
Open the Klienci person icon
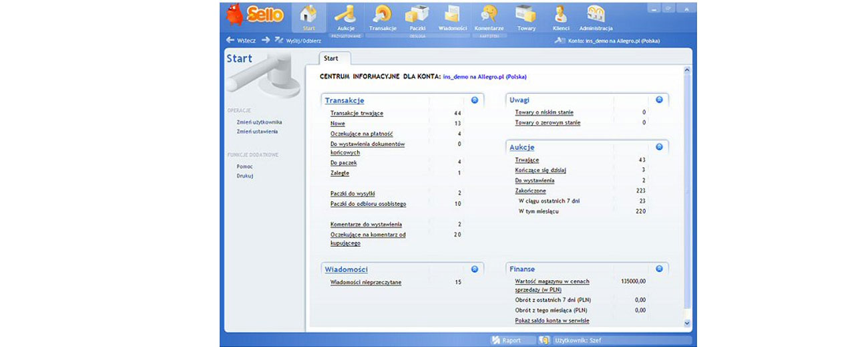(x=561, y=17)
